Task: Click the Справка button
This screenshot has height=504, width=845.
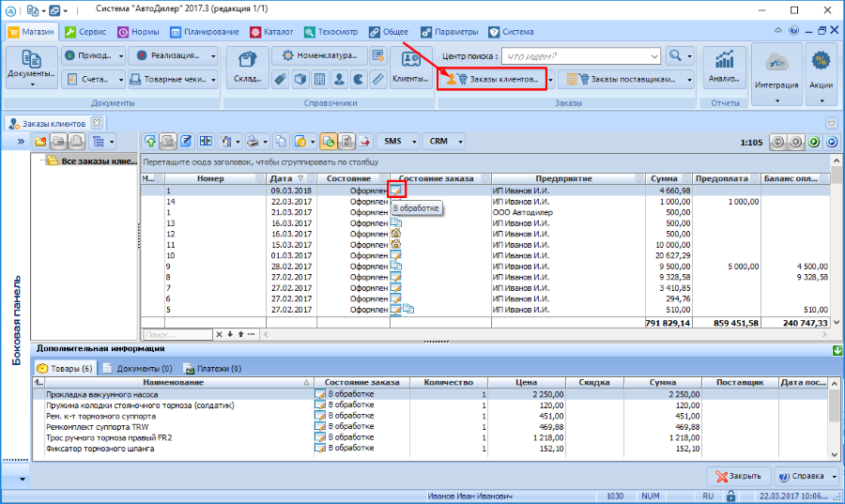Action: [802, 476]
